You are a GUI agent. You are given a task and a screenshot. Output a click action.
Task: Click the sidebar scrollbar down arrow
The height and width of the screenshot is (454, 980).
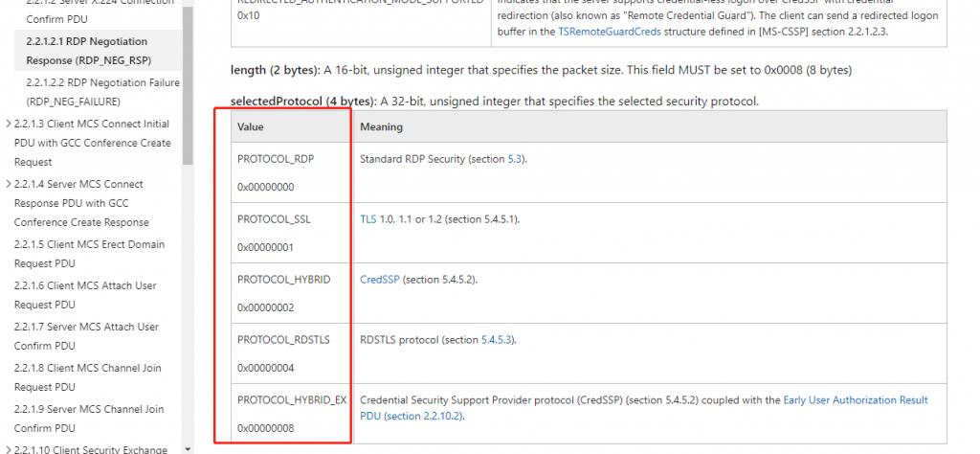(x=188, y=447)
